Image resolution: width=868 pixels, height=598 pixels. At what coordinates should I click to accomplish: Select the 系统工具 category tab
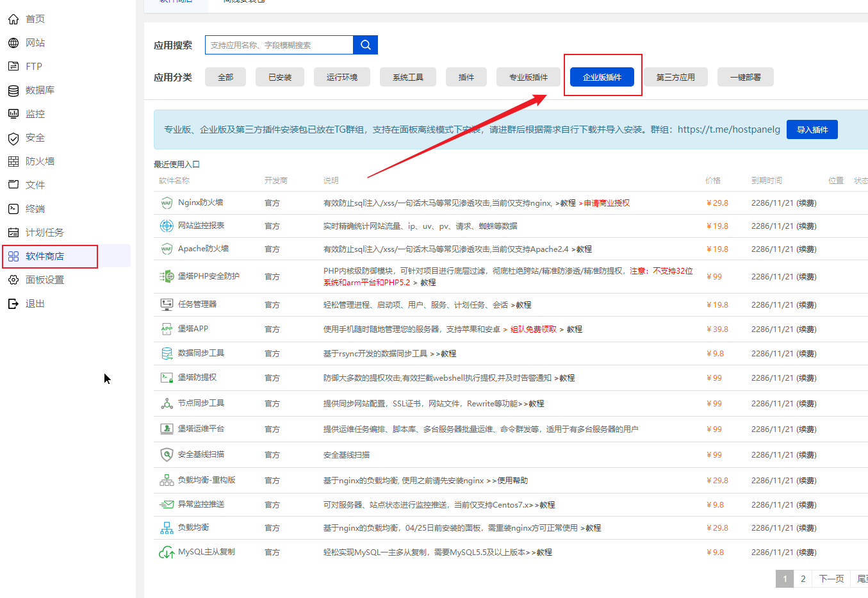(408, 77)
